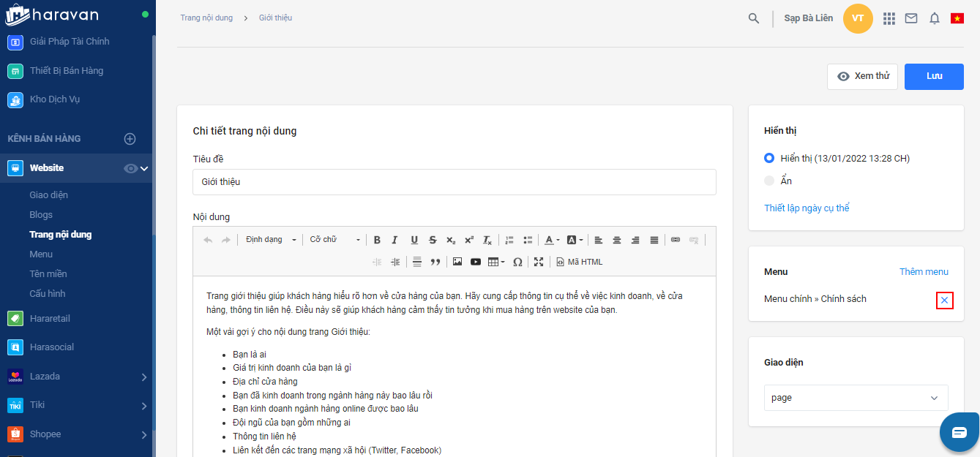Select the Hiển thị radio option
This screenshot has height=457, width=980.
[x=768, y=158]
